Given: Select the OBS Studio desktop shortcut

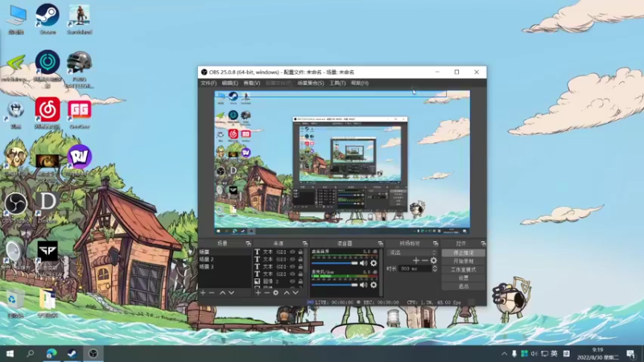Looking at the screenshot, I should point(15,208).
